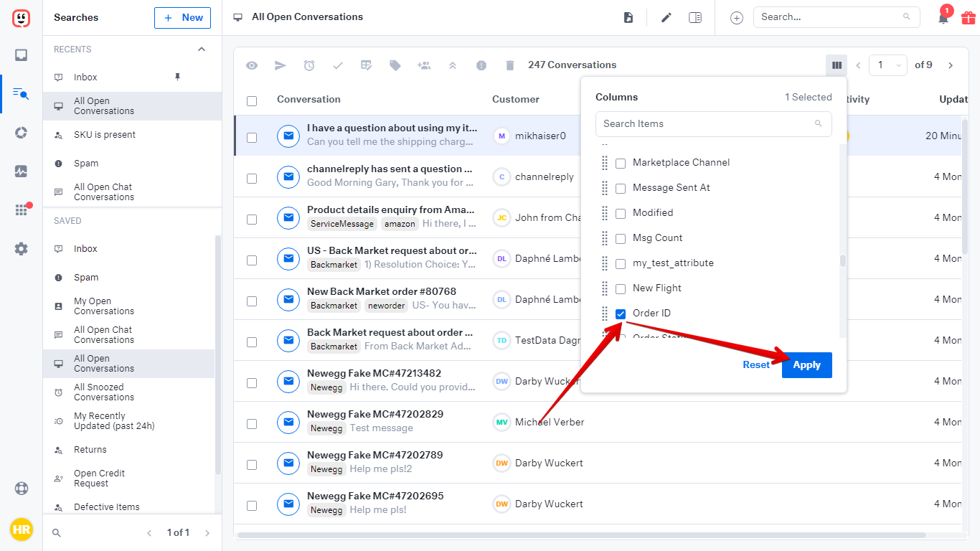Open the gift what's new icon

[969, 18]
